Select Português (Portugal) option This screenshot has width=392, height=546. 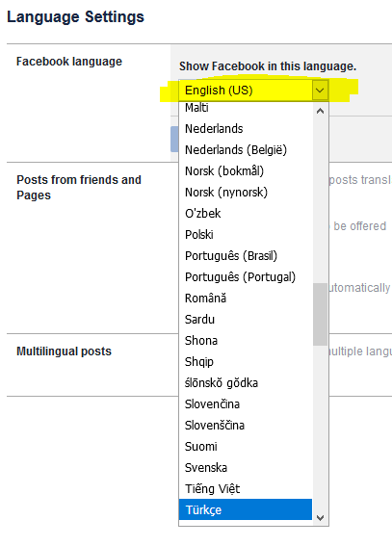pos(246,277)
